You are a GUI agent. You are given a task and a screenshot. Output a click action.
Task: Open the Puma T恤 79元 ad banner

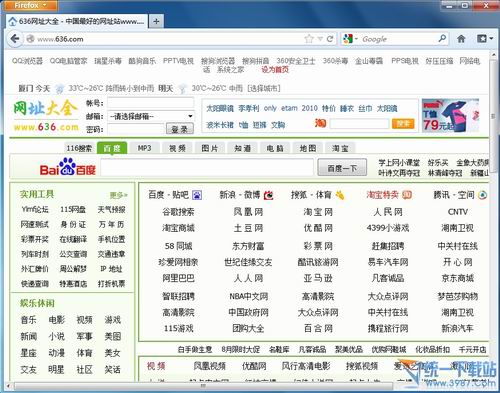pyautogui.click(x=450, y=116)
